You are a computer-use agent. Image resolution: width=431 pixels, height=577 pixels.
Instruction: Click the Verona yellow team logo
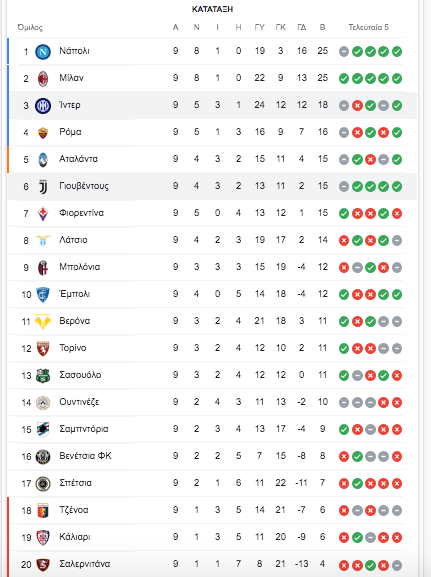pyautogui.click(x=43, y=321)
